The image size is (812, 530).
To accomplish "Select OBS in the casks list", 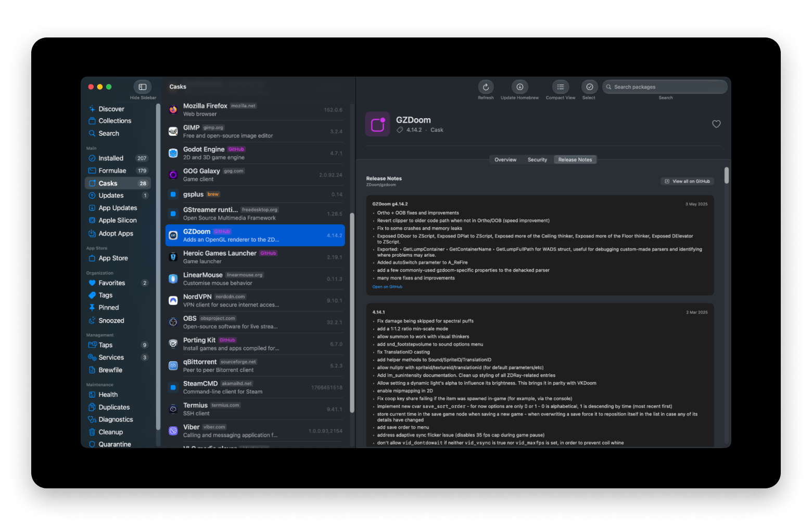I will (x=255, y=322).
